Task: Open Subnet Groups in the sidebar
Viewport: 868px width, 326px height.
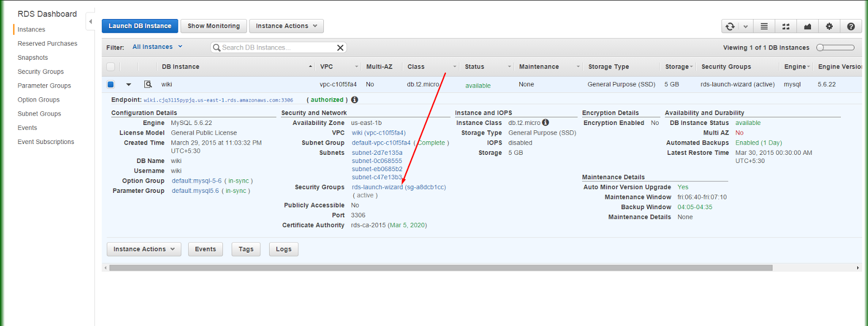Action: tap(39, 114)
